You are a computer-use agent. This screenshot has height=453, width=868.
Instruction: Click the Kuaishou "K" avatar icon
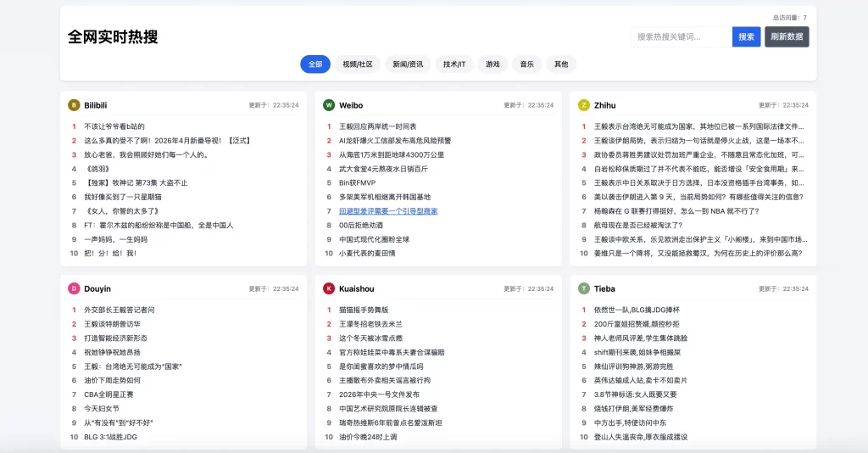pos(329,288)
